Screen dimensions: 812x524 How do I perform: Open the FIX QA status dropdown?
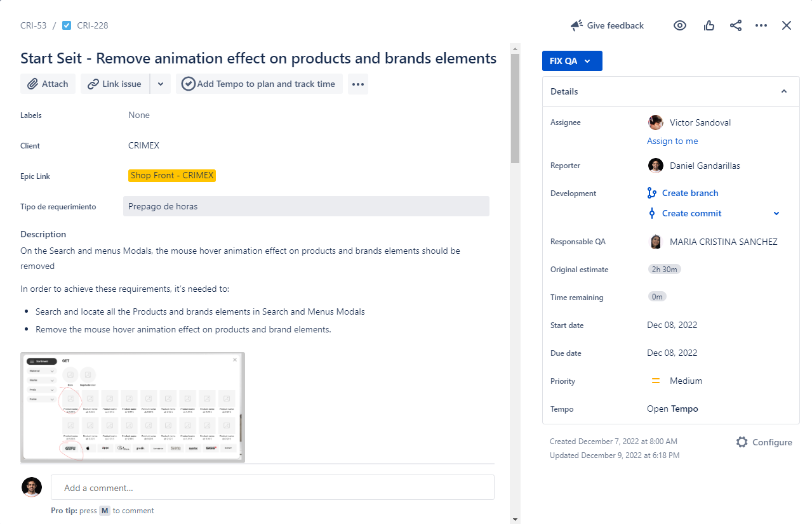pyautogui.click(x=571, y=61)
